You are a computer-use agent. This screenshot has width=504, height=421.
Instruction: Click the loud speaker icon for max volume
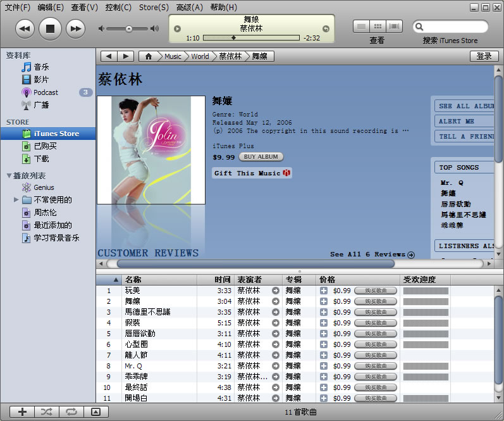click(x=154, y=28)
